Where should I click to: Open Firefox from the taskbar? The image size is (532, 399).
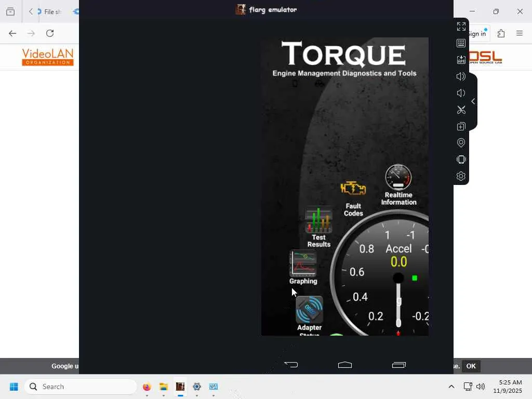coord(147,387)
